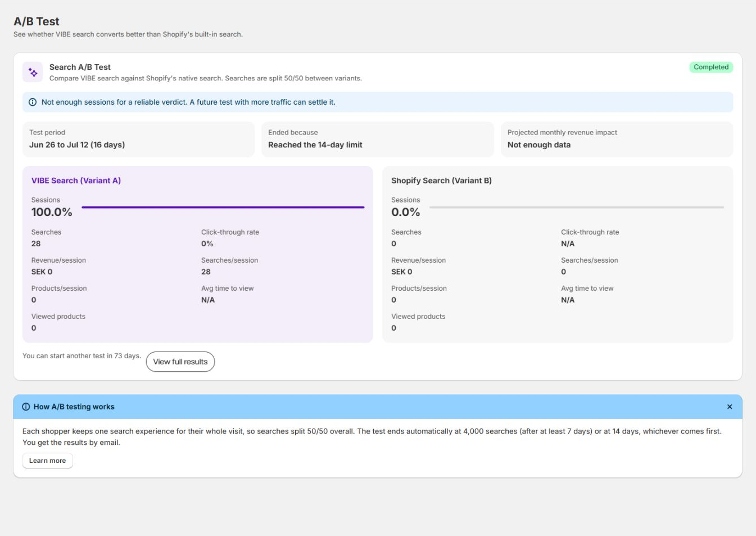The width and height of the screenshot is (756, 536).
Task: Click the Variant B Viewed products label
Action: 418,317
